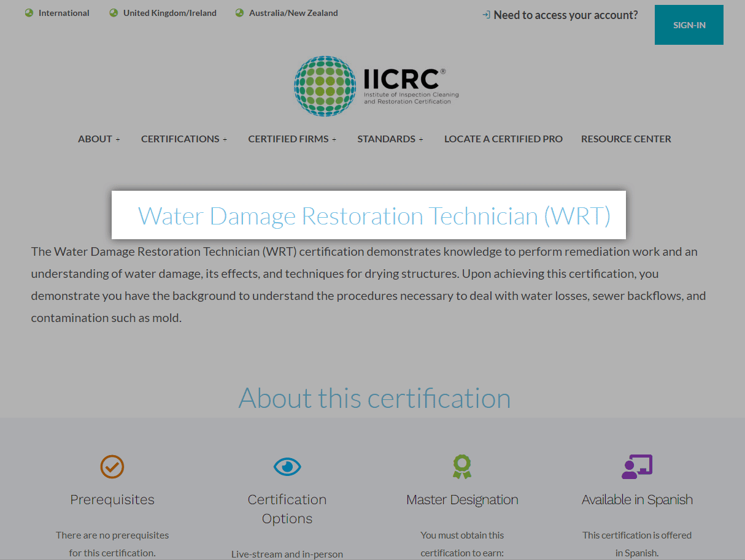The width and height of the screenshot is (745, 560).
Task: Click the orange checkmark Prerequisites icon
Action: 112,467
